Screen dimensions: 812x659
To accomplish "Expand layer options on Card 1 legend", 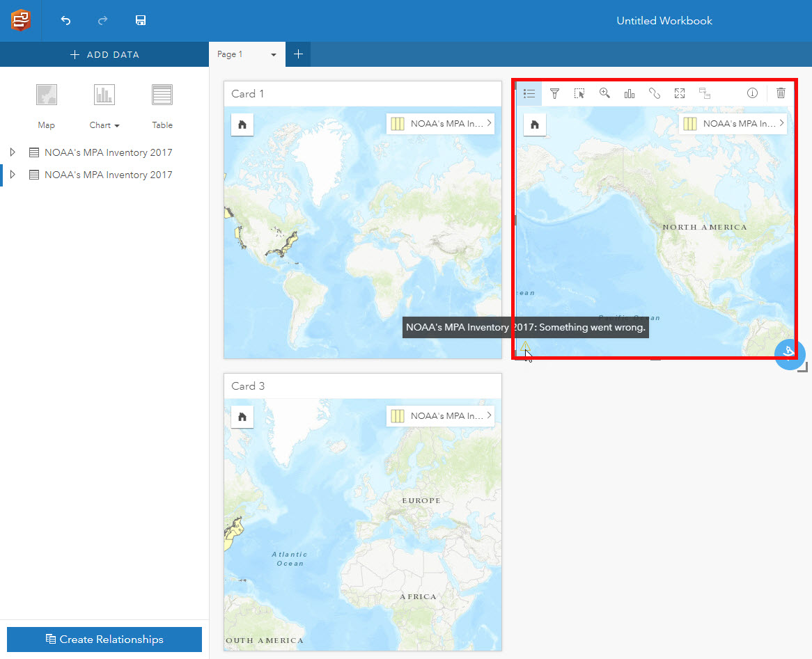I will point(489,123).
